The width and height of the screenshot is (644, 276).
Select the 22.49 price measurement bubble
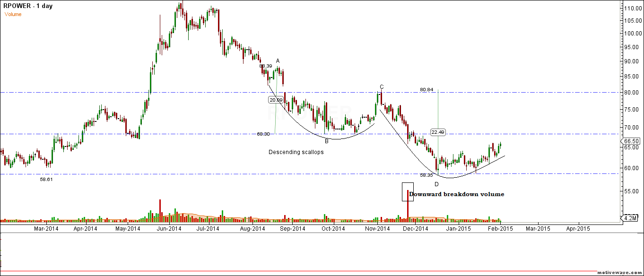(437, 132)
